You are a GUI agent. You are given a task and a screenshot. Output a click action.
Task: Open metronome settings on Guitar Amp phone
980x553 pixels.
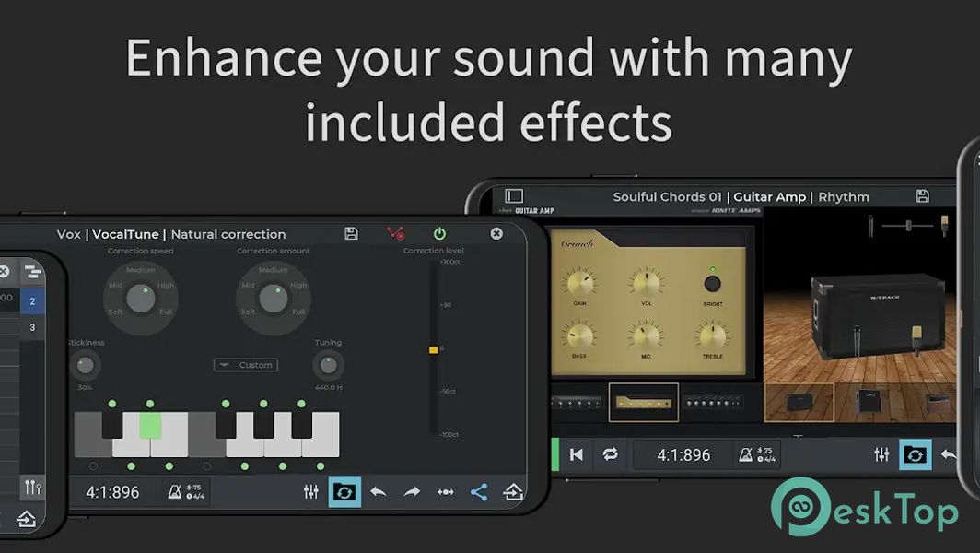point(757,454)
